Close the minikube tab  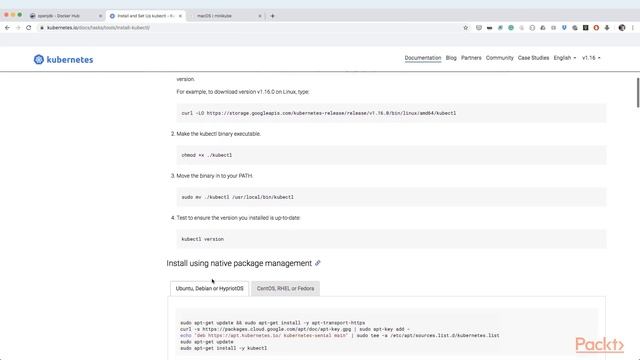pyautogui.click(x=260, y=16)
